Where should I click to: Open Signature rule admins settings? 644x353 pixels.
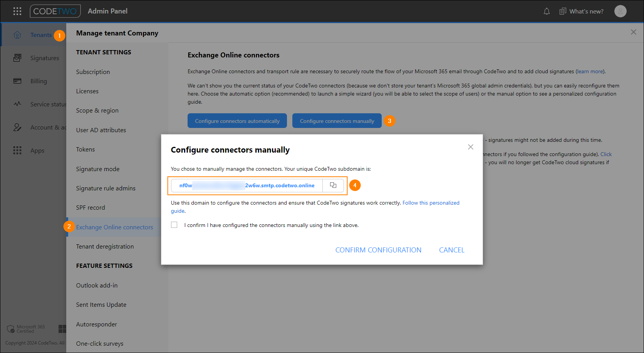click(106, 188)
